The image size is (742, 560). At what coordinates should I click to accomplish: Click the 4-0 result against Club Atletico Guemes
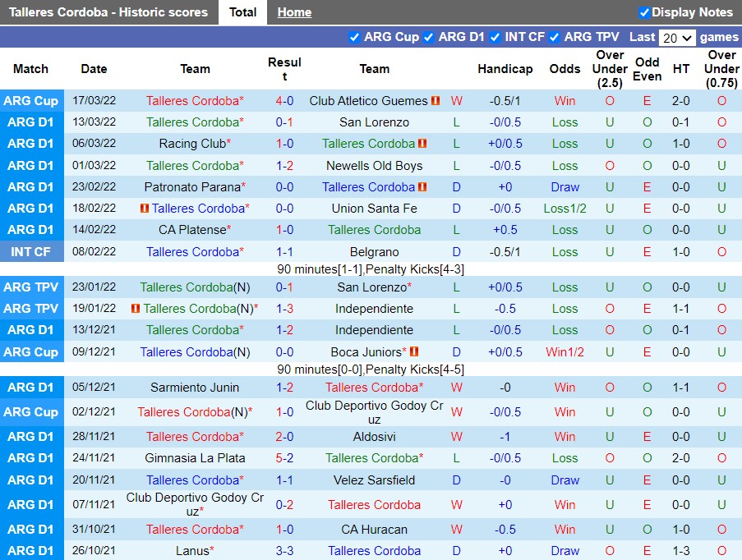point(284,101)
